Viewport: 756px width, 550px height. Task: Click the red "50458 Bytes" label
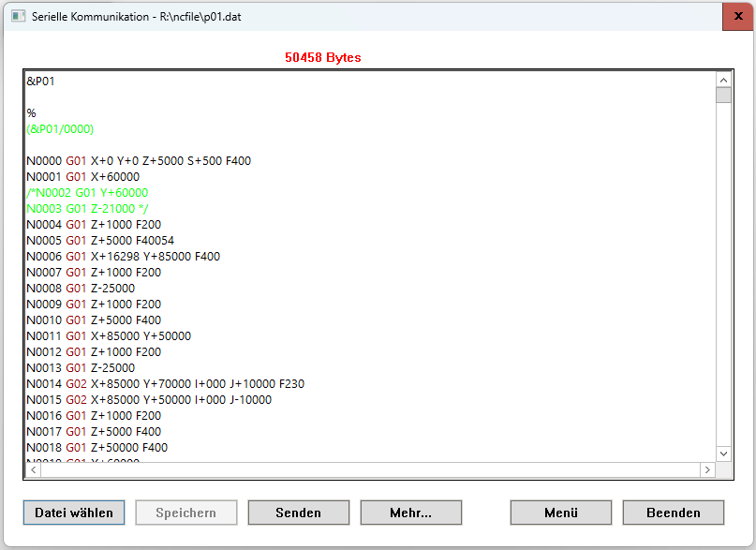[x=322, y=57]
